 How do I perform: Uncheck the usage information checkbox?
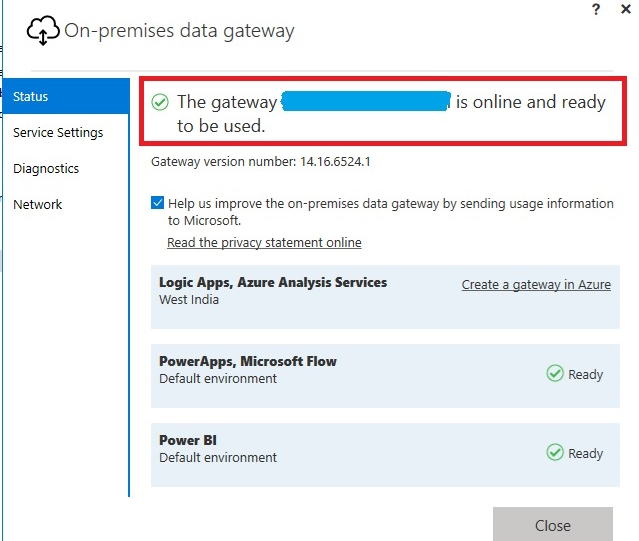[158, 203]
